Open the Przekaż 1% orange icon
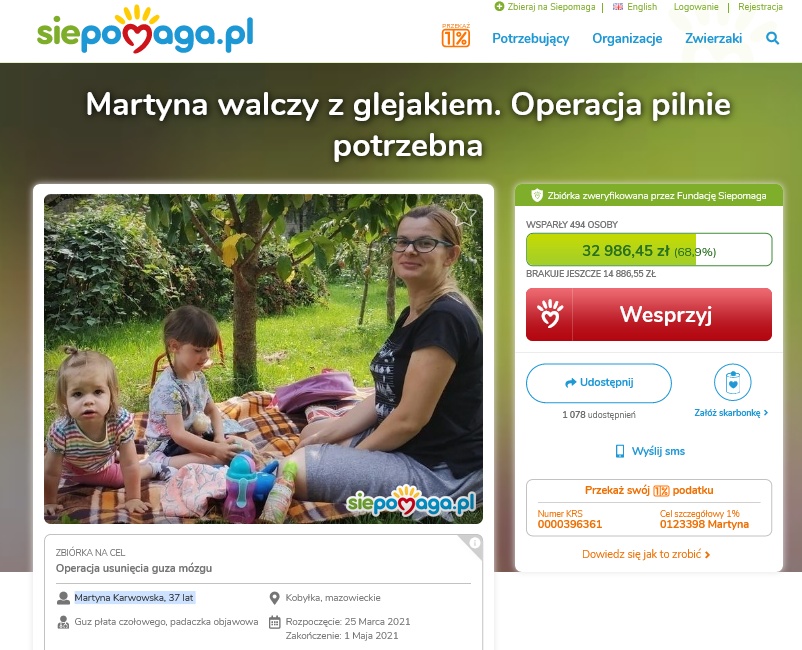 [456, 35]
